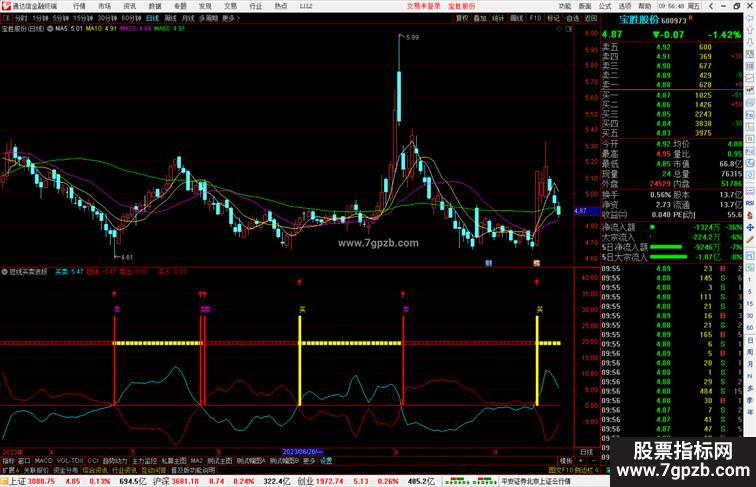Open the 综合资讯 tab

95,470
